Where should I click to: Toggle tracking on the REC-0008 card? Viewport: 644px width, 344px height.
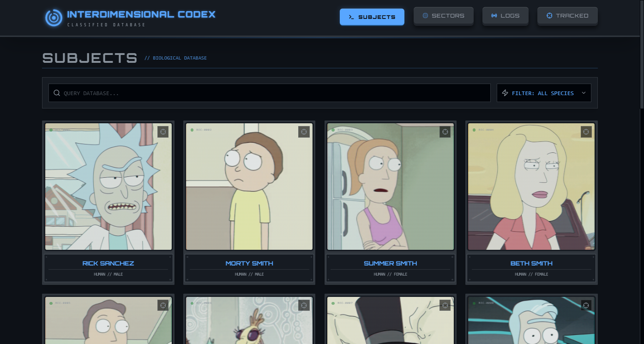586,305
